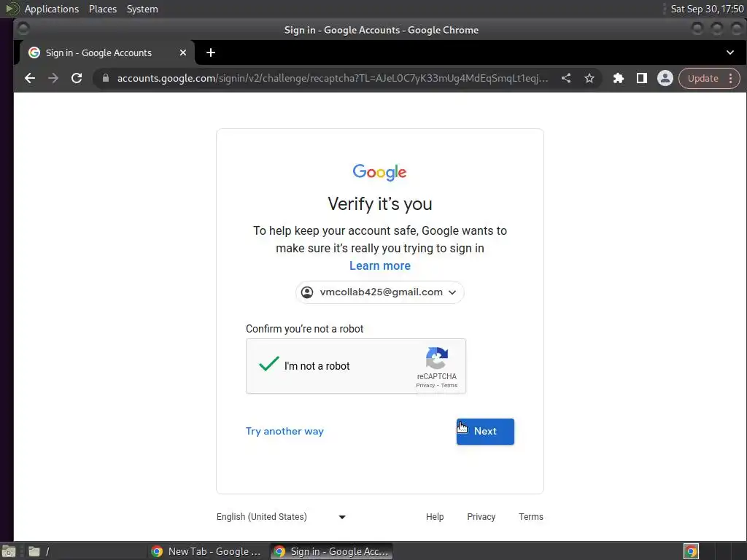Open the Extensions puzzle-piece icon
The width and height of the screenshot is (747, 560).
click(x=619, y=78)
